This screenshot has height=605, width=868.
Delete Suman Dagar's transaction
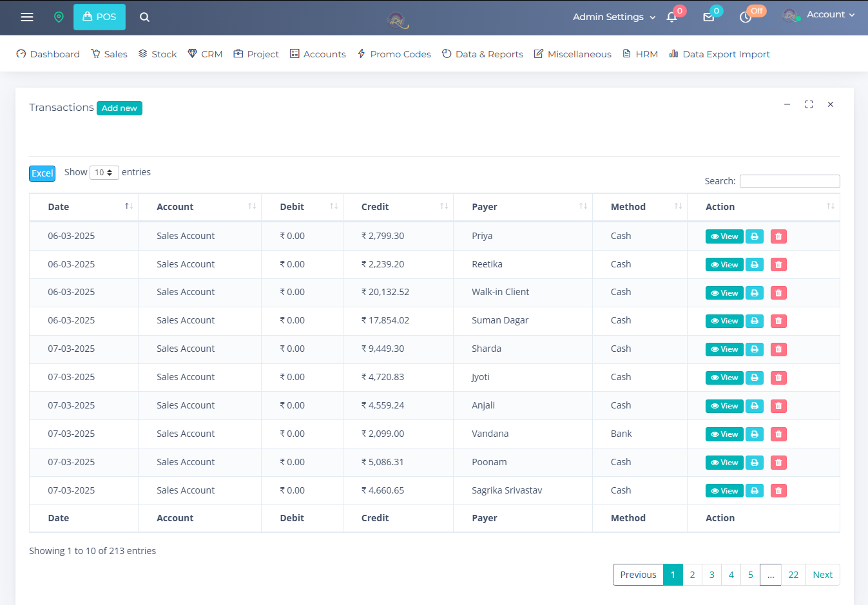[x=778, y=321]
